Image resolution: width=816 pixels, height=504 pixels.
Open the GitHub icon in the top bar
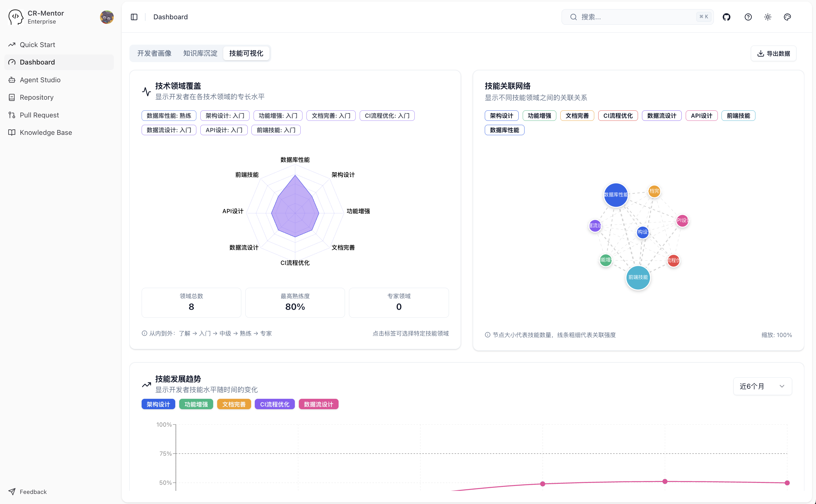point(726,17)
